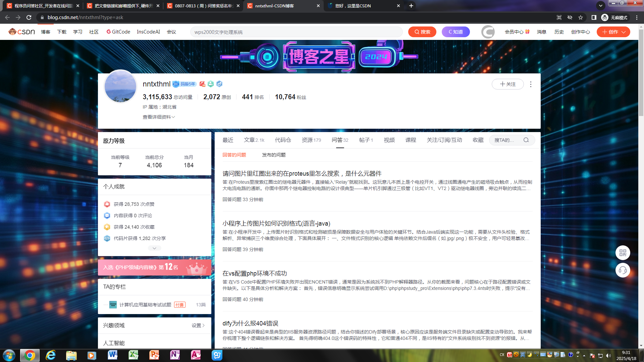This screenshot has height=362, width=644.
Task: Switch to the 0807-0813 问答奖惩名单 browser tab
Action: tap(203, 6)
